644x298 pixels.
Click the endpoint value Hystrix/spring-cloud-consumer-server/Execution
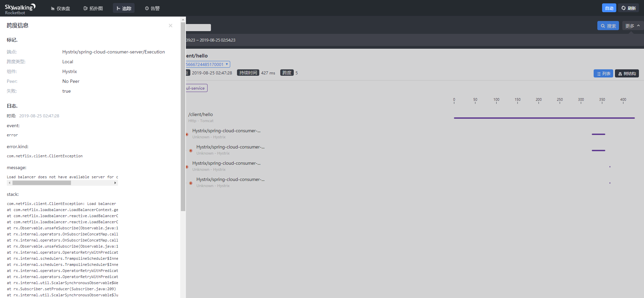coord(114,52)
